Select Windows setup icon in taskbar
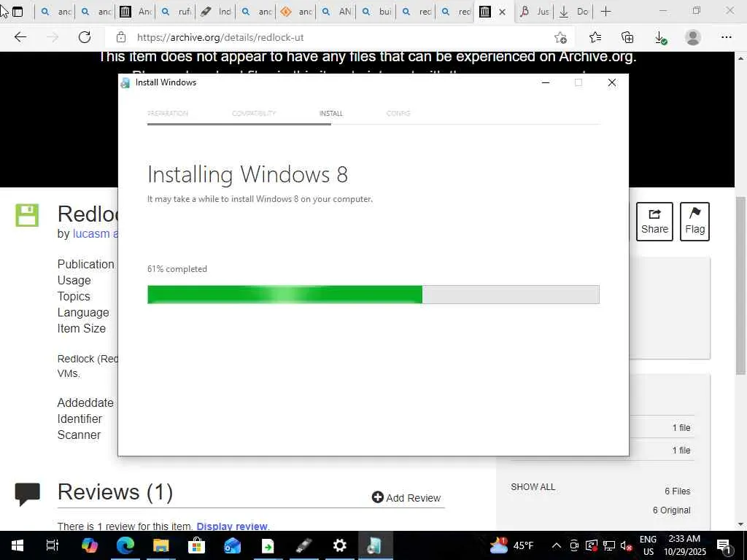The image size is (747, 560). (x=375, y=545)
